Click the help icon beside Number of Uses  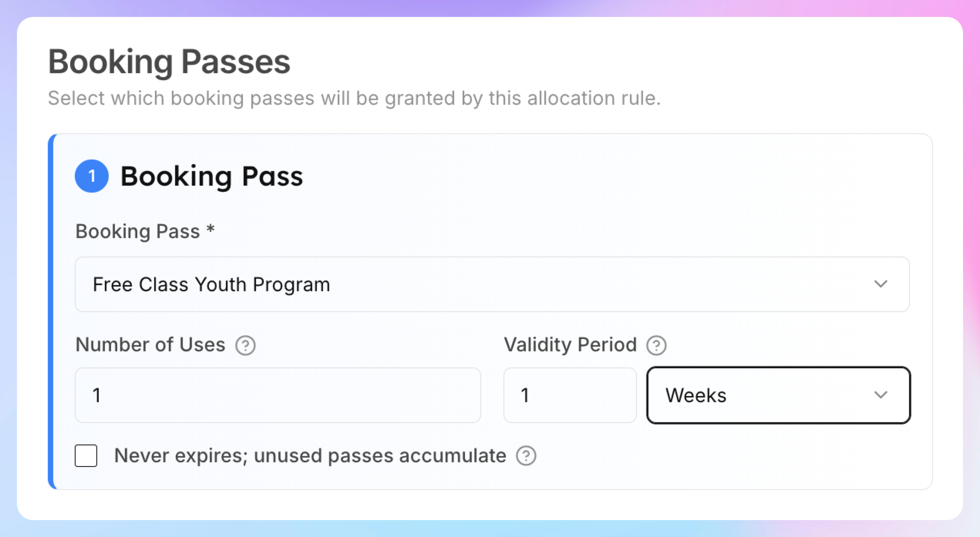[245, 345]
